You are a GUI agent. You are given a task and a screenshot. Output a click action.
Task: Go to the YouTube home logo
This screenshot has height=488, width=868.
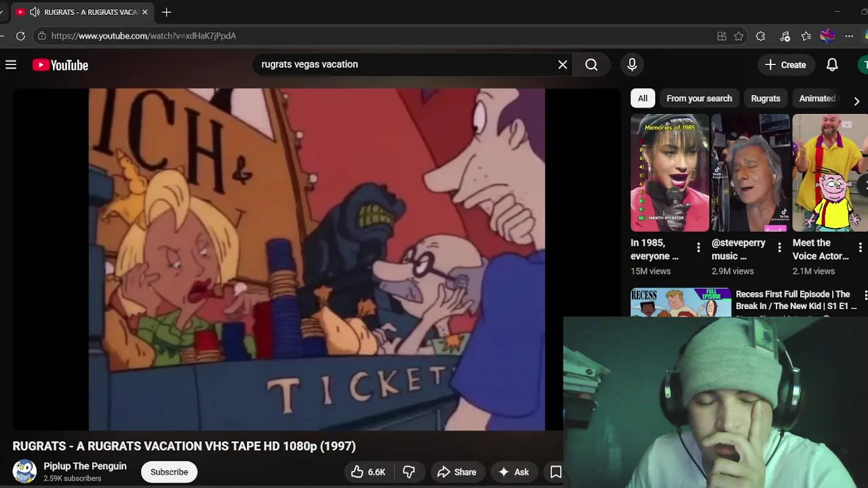coord(60,65)
